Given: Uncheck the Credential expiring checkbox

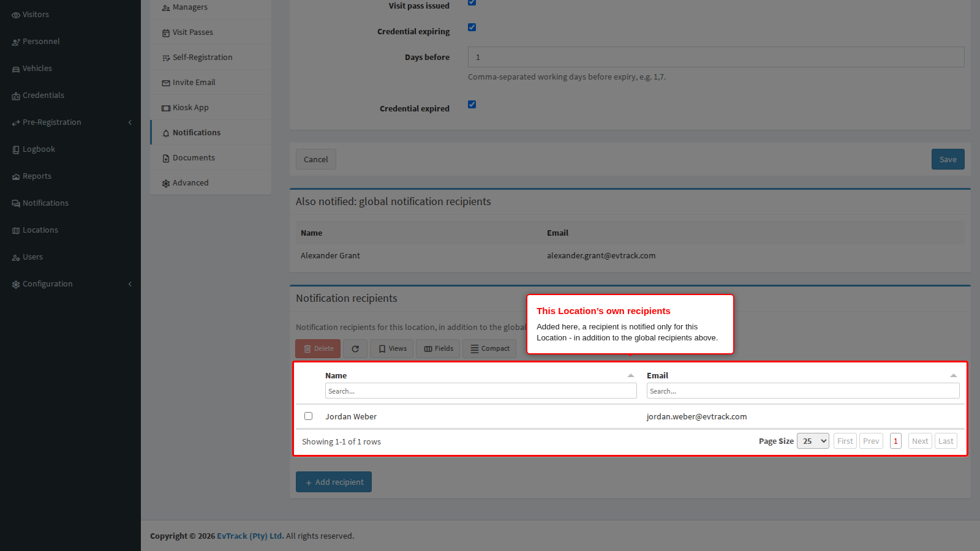Looking at the screenshot, I should click(x=472, y=27).
